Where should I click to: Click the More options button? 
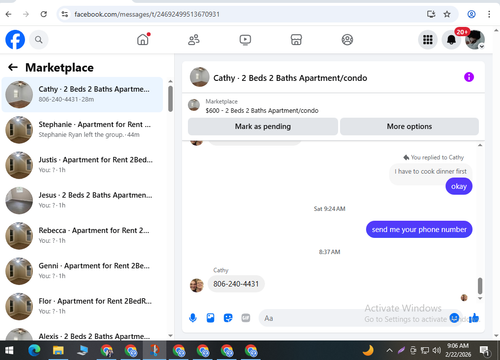[x=409, y=126]
